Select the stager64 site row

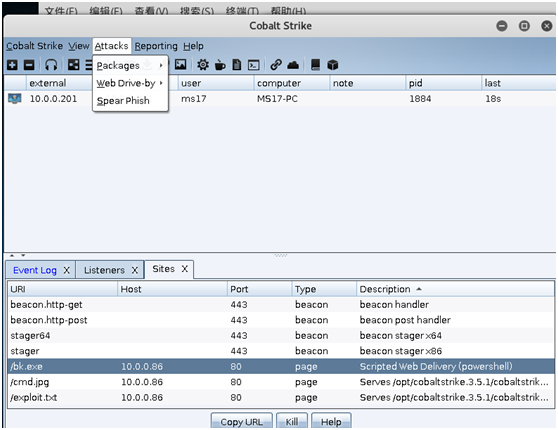[281, 336]
